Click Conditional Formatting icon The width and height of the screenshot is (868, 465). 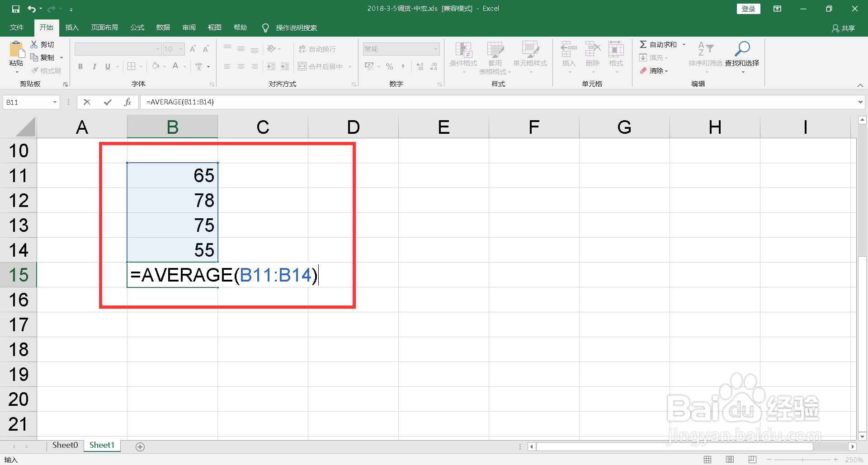463,50
